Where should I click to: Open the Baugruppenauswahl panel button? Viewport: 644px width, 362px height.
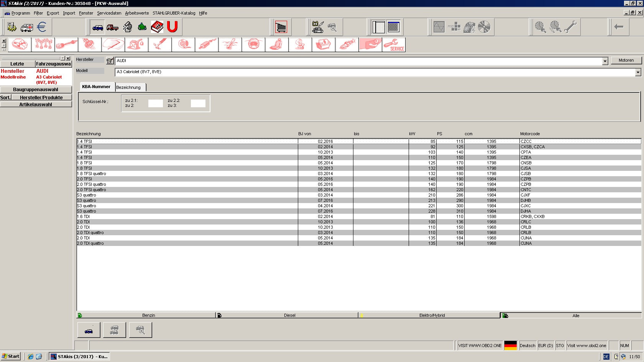point(36,90)
